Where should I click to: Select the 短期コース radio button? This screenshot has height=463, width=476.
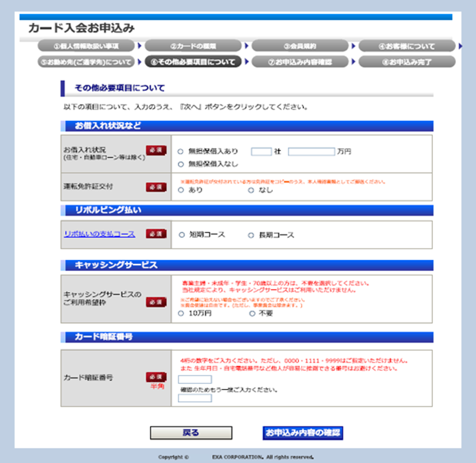pos(181,235)
